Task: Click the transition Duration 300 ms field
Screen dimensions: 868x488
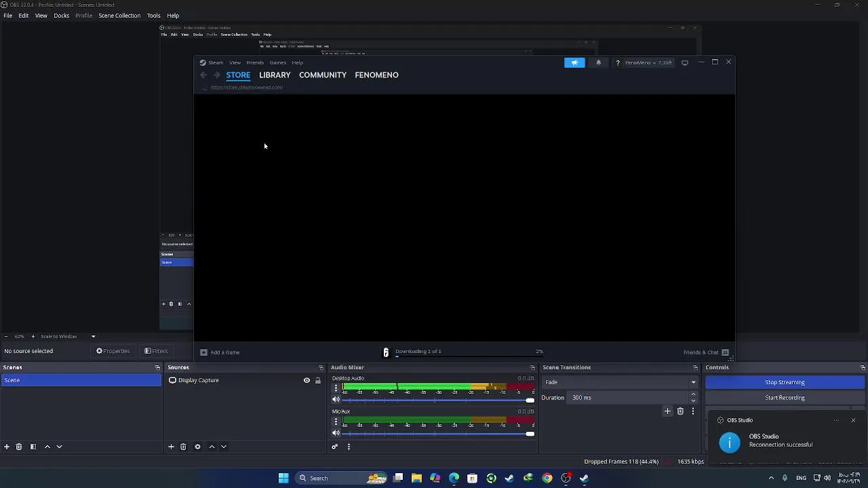Action: pos(627,398)
